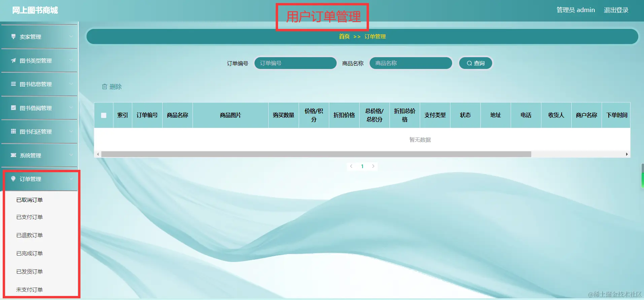Screen dimensions: 644x300
Task: Click the 系统管理 ticket icon
Action: [x=13, y=155]
